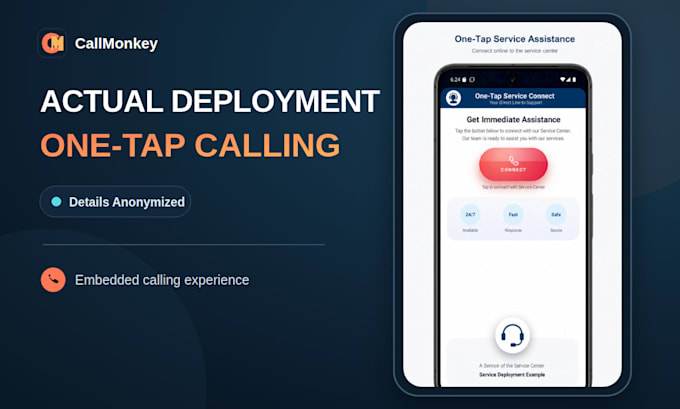This screenshot has width=680, height=409.
Task: Tap the Fast Response icon
Action: coord(513,215)
